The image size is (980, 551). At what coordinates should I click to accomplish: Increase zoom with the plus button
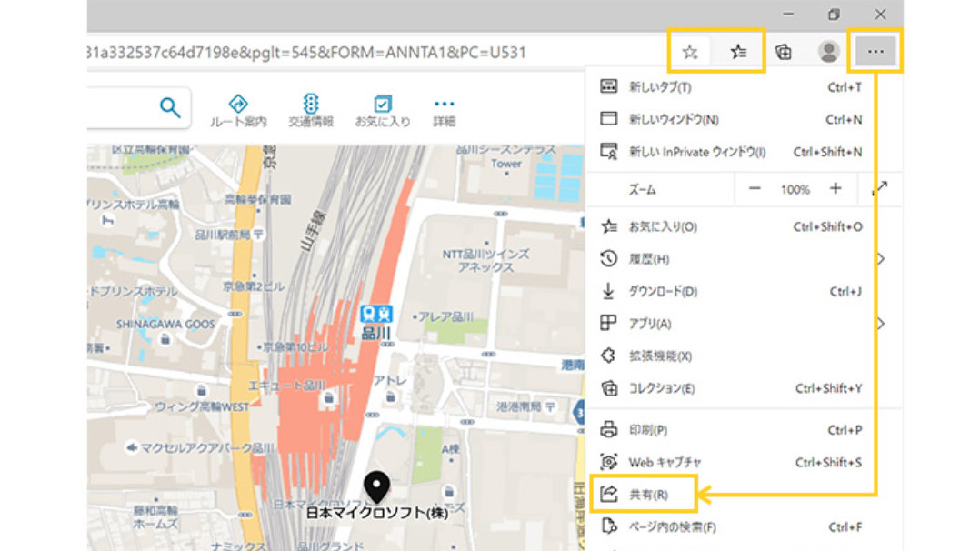tap(835, 189)
